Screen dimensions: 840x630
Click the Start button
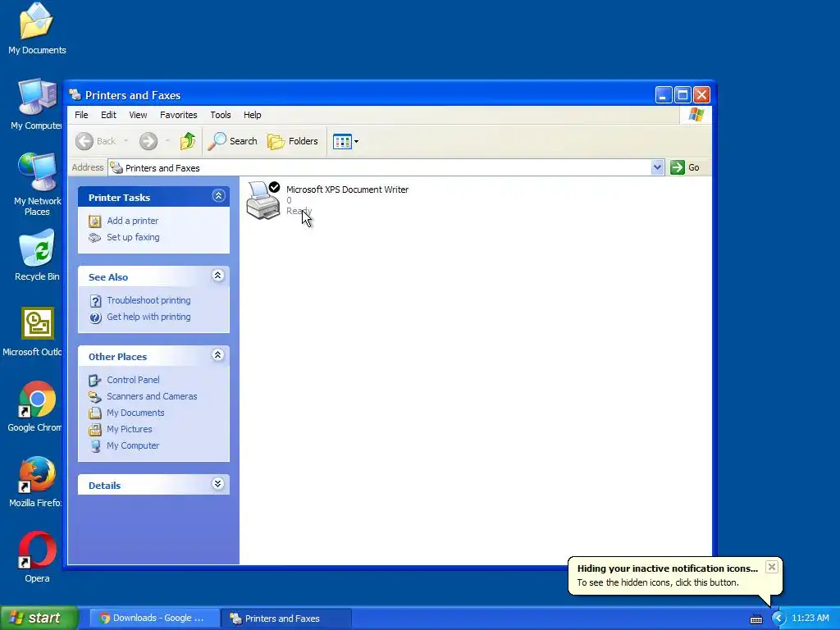tap(39, 619)
